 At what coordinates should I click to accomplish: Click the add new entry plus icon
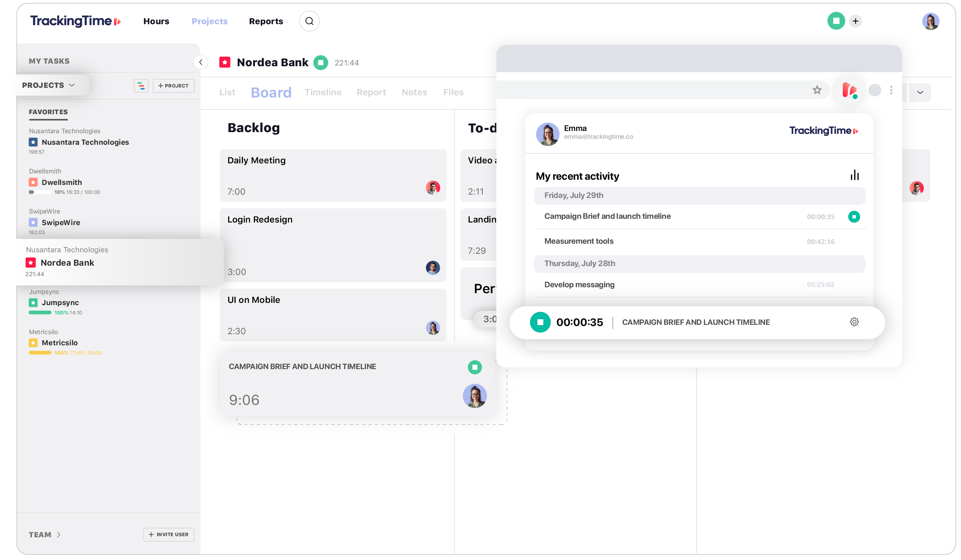pos(856,21)
